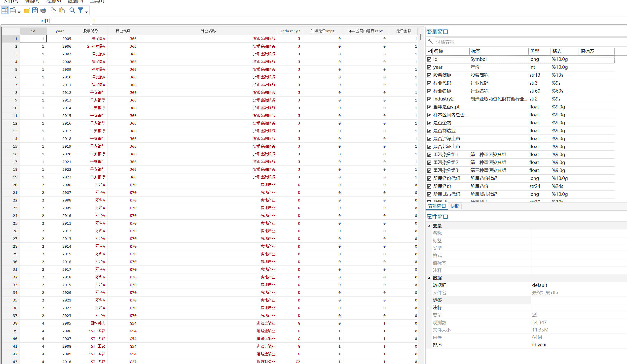Viewport: 627px width, 364px height.
Task: Uncheck the year variable checkbox
Action: (429, 67)
